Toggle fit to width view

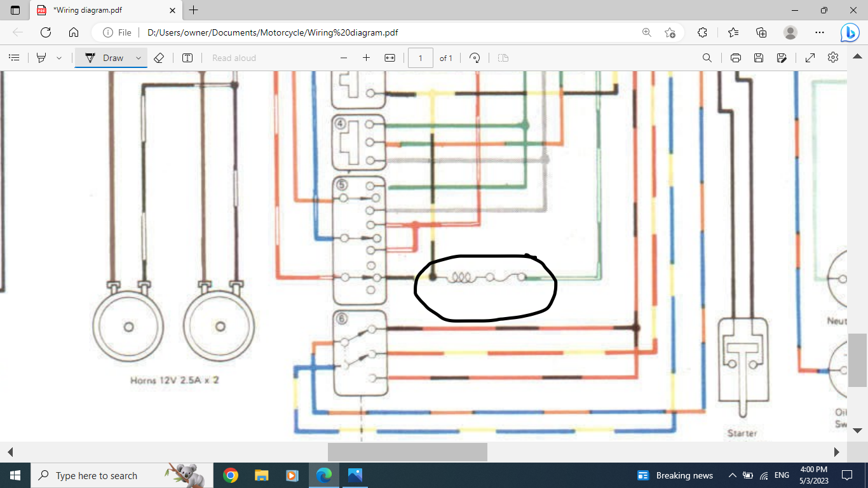tap(390, 58)
